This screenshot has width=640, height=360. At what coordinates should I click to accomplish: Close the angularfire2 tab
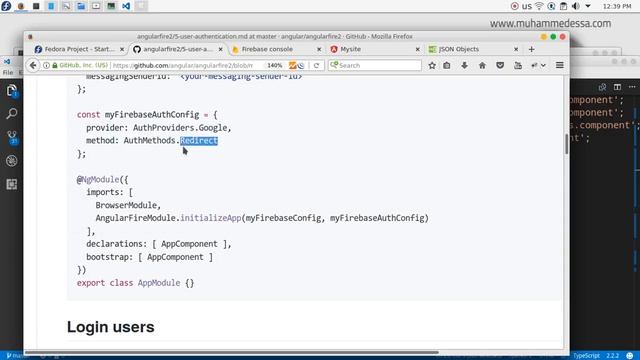(220, 49)
